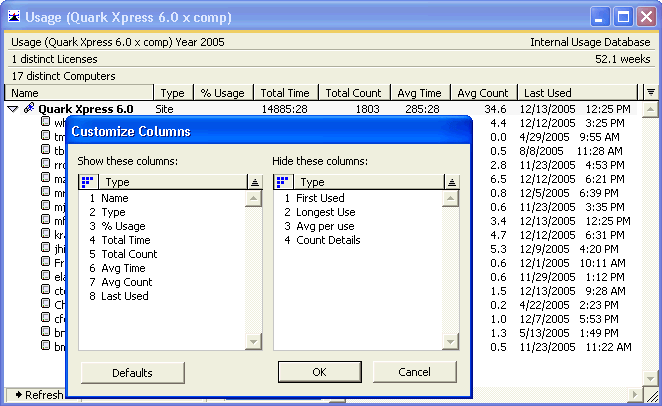Image resolution: width=662 pixels, height=406 pixels.
Task: Collapse the Quark Xpress 6.0 tree row
Action: tap(13, 109)
